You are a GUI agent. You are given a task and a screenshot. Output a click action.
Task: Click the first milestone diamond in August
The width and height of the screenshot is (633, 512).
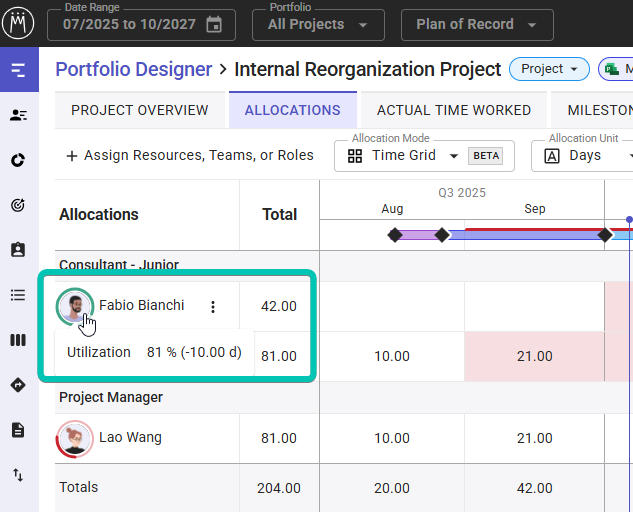395,235
